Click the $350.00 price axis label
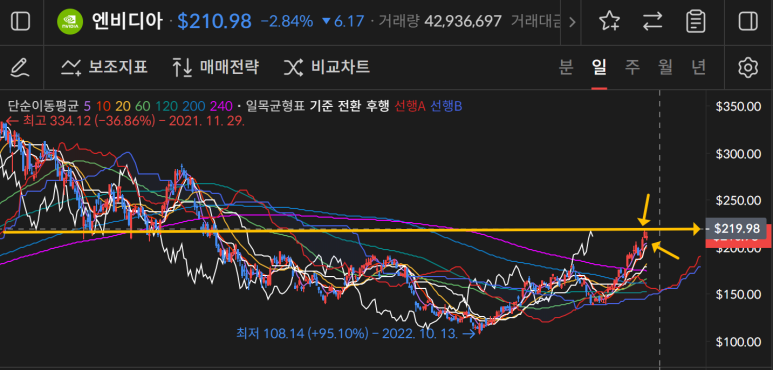The height and width of the screenshot is (370, 773). coord(739,107)
